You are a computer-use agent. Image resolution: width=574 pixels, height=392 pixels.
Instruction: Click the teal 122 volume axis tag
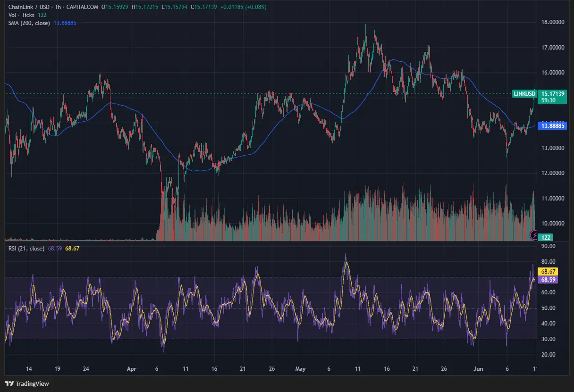[x=546, y=237]
